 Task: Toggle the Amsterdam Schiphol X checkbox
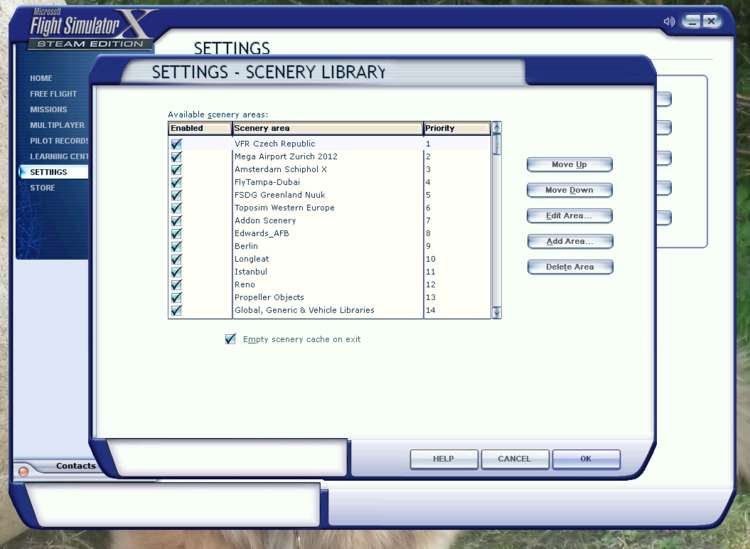tap(176, 169)
